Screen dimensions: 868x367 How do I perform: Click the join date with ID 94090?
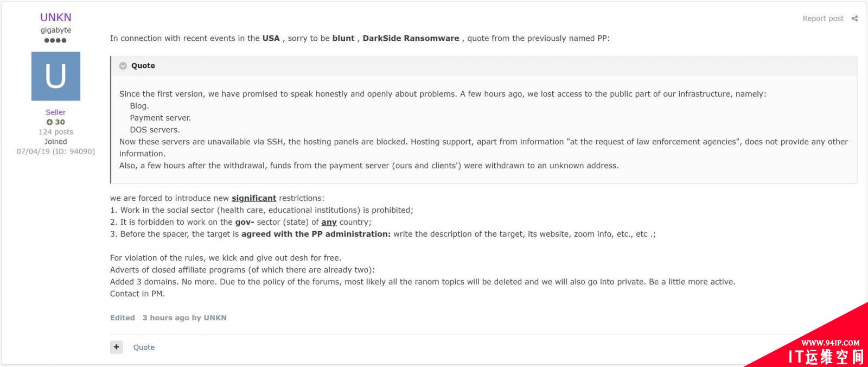55,151
